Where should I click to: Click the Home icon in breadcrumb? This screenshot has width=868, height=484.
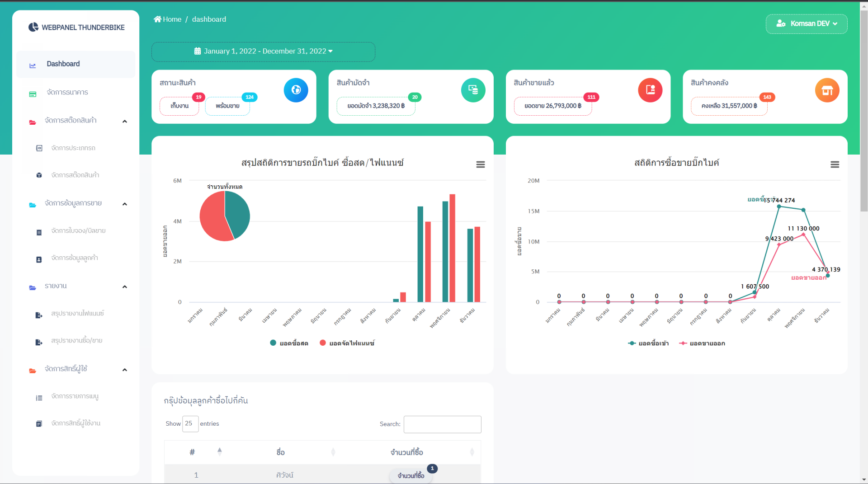(157, 19)
